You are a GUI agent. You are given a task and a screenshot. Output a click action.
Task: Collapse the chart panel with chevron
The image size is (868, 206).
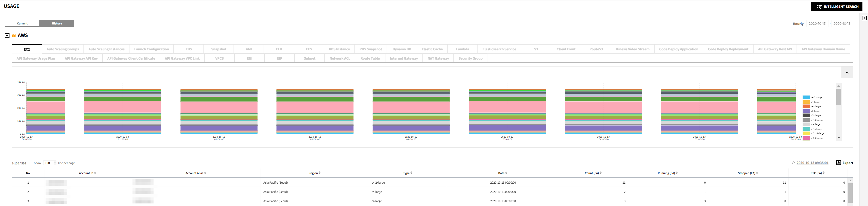847,73
